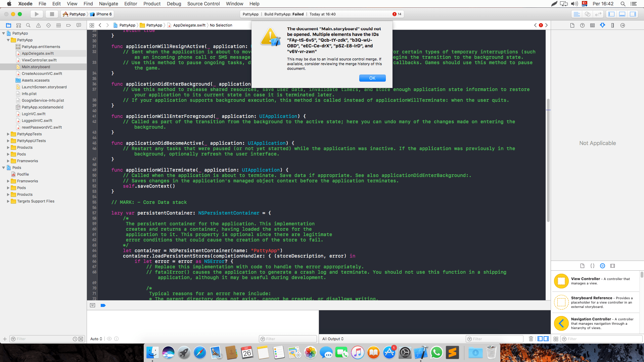The width and height of the screenshot is (644, 362).
Task: Toggle the debug area visibility button
Action: (92, 305)
